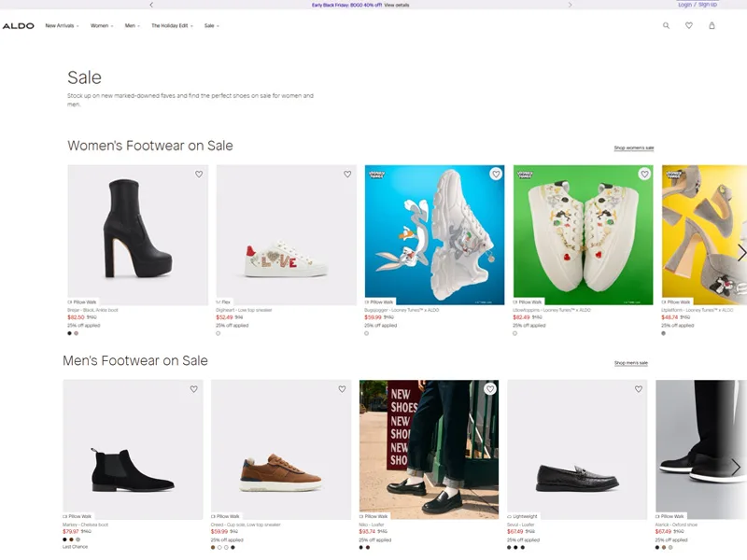Advance men's footwear carousel right arrow
The height and width of the screenshot is (560, 747).
click(736, 468)
